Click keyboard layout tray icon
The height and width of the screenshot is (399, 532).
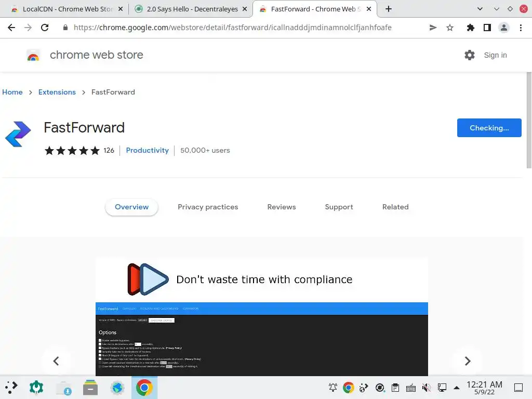[x=411, y=388]
